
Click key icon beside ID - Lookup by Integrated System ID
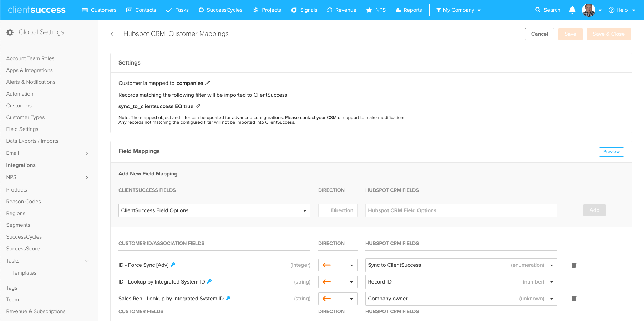209,281
